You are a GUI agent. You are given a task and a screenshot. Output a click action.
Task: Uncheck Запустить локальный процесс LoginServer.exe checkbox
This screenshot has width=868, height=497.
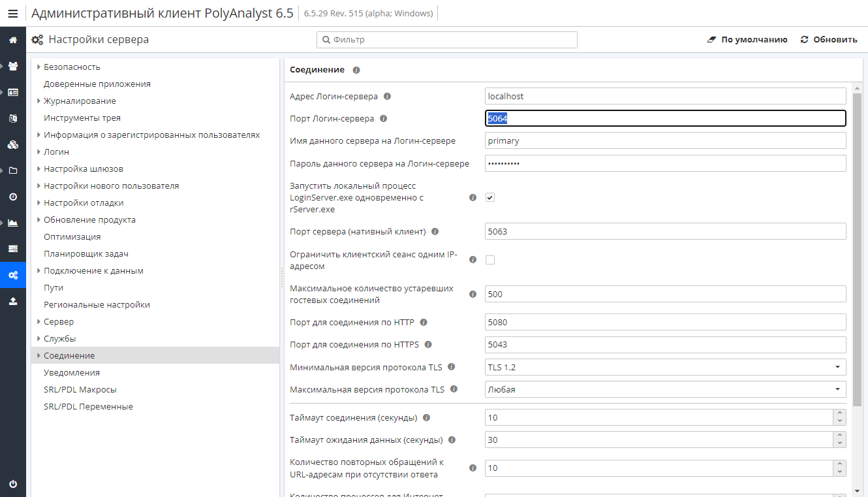tap(490, 197)
